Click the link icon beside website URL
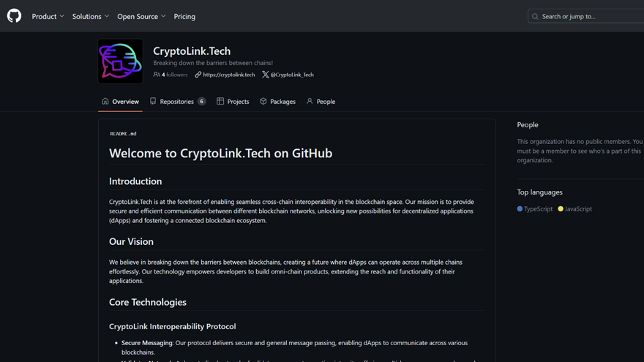644x362 pixels. pyautogui.click(x=198, y=75)
